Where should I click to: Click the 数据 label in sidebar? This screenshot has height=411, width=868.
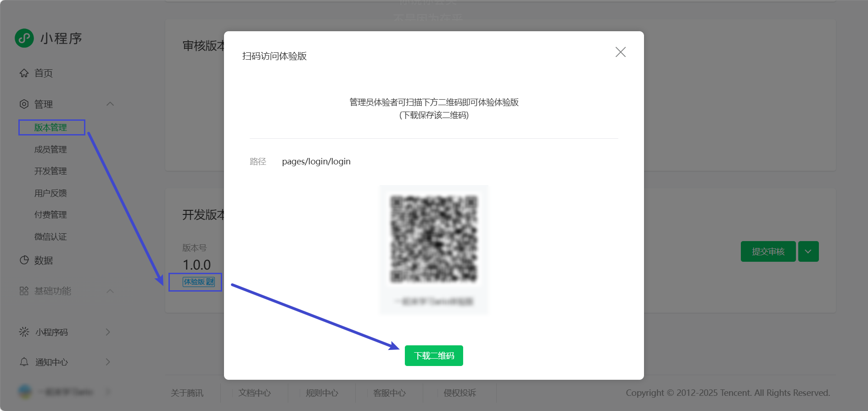point(44,260)
